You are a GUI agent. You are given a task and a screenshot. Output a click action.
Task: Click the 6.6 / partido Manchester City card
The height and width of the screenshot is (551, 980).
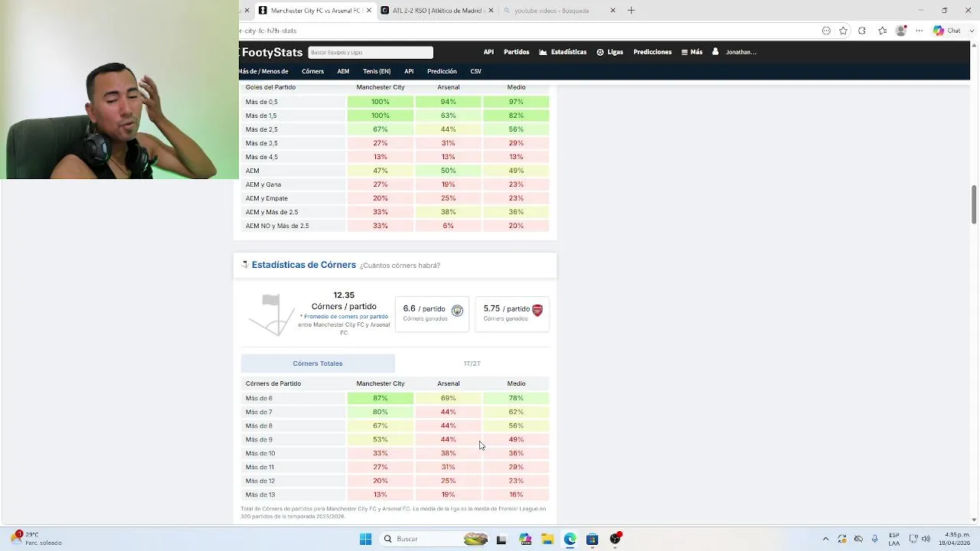pyautogui.click(x=432, y=313)
